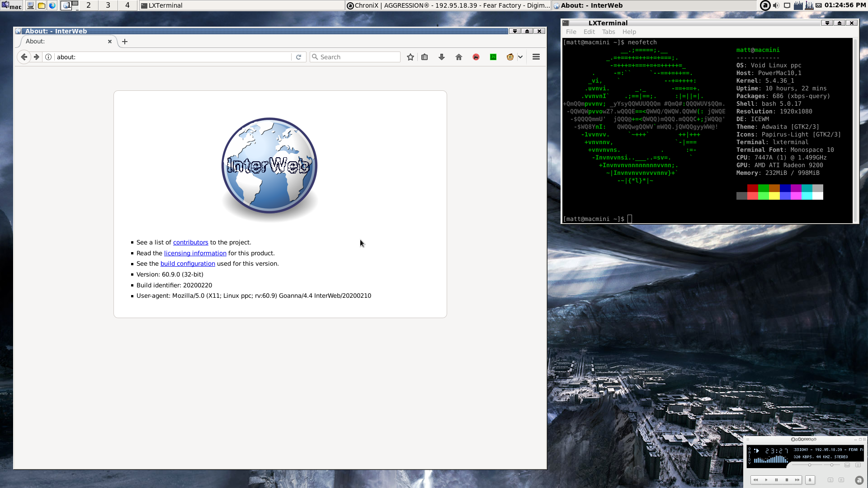Click the ICEWM mac start menu button

12,5
